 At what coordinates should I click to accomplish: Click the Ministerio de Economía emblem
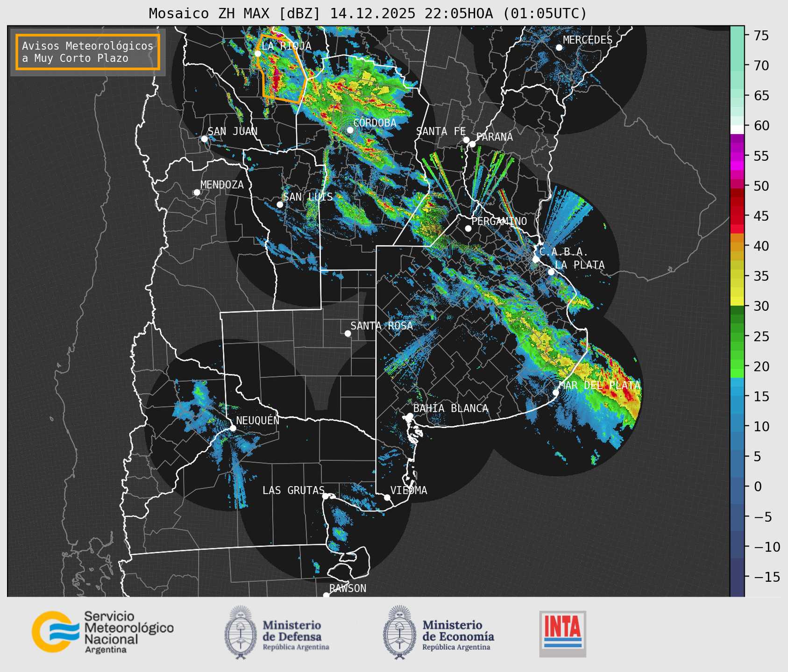click(399, 632)
